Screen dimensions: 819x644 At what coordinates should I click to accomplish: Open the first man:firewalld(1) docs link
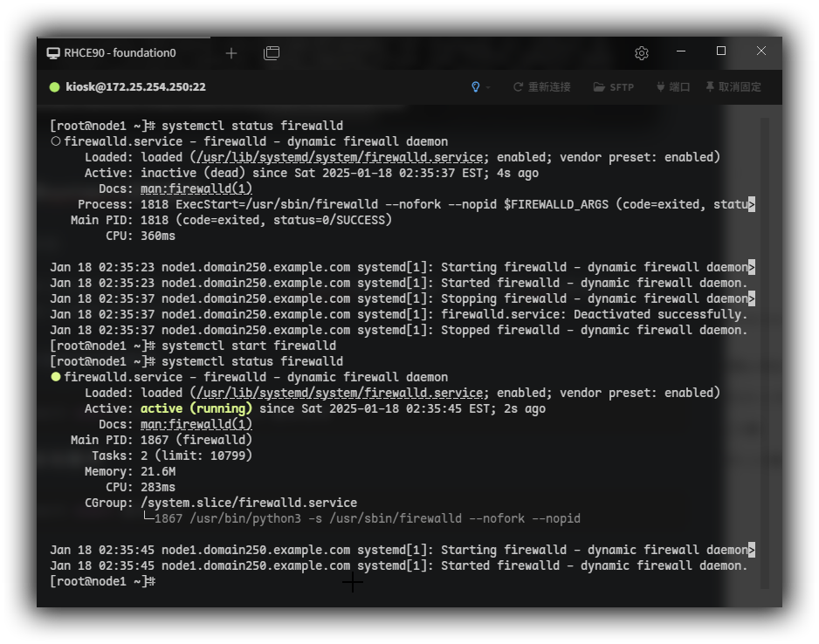pos(196,188)
